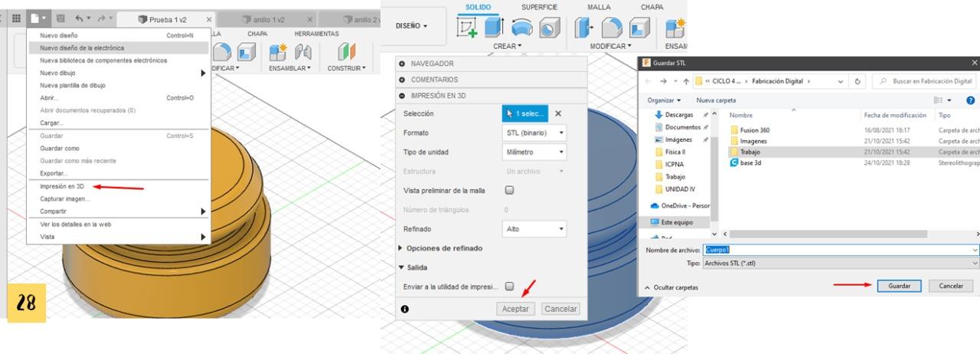Click Cancelar in Guardar STL dialog
Image resolution: width=980 pixels, height=354 pixels.
click(x=950, y=286)
